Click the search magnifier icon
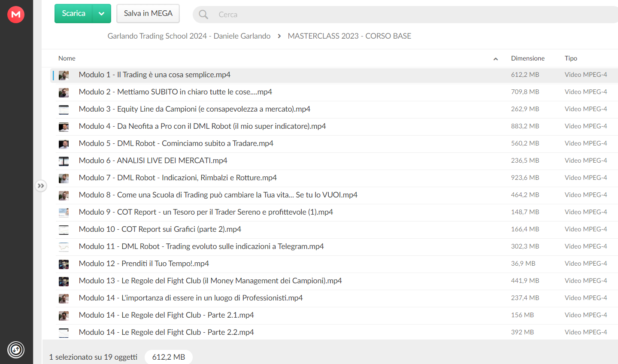Viewport: 618px width, 364px height. (x=203, y=15)
